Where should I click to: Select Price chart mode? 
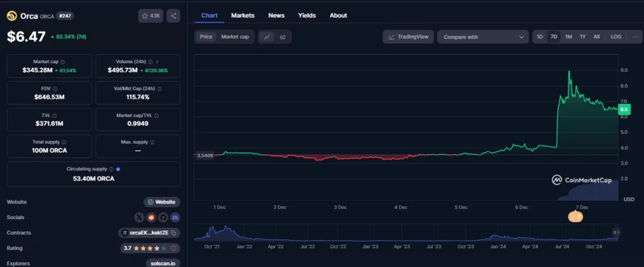206,37
